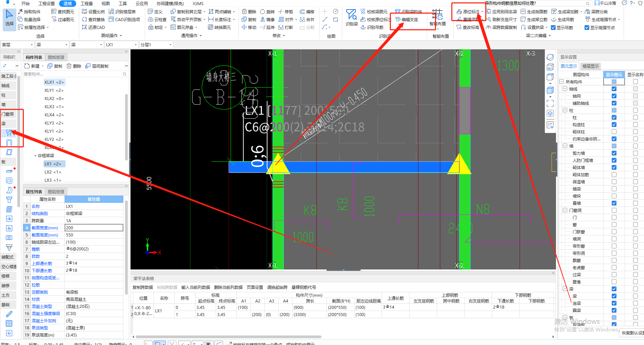Click the 云检查 icon
644x345 pixels.
pos(151,19)
